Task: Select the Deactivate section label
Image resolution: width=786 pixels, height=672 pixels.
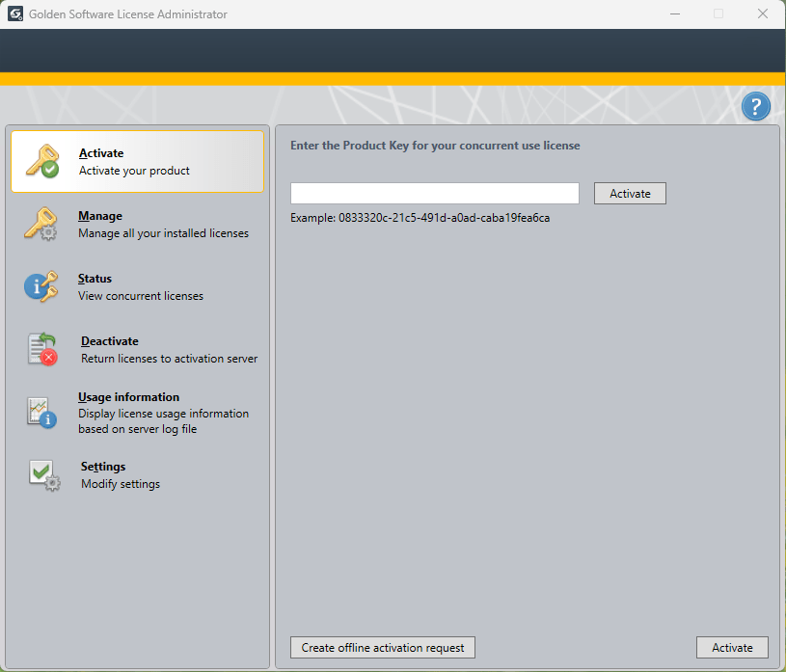Action: [x=110, y=341]
